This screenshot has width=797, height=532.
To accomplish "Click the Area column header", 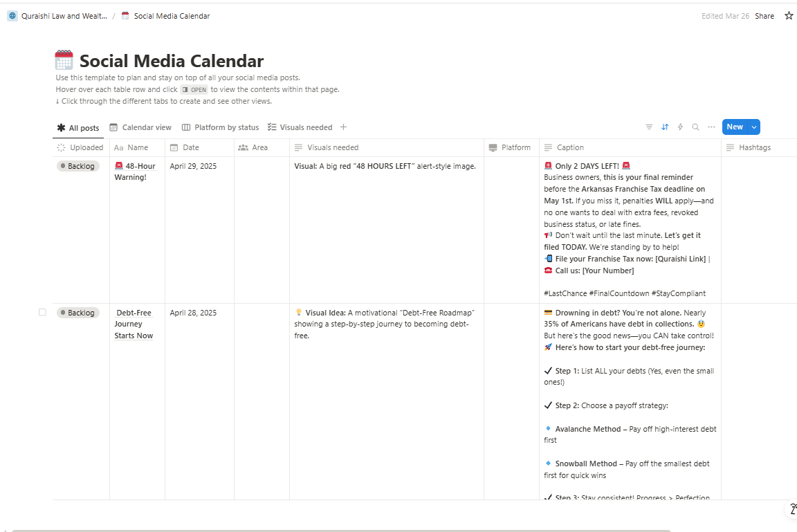I will (262, 147).
